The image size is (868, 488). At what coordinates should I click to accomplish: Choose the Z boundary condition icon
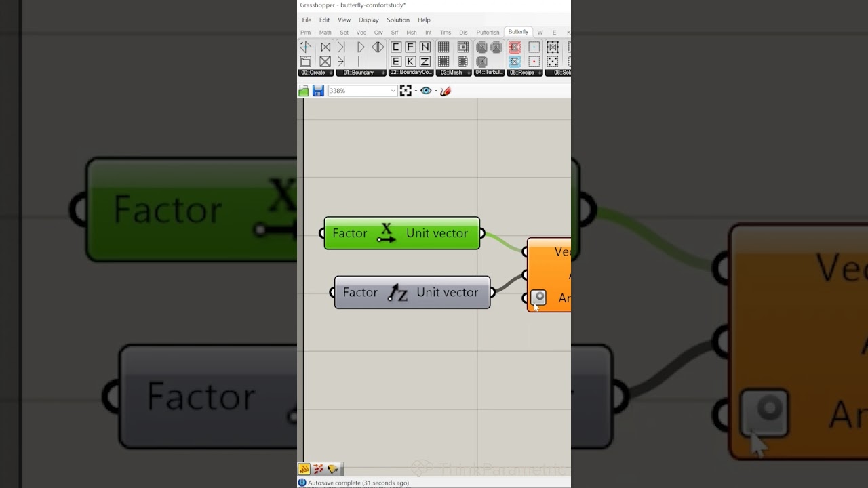[x=425, y=62]
